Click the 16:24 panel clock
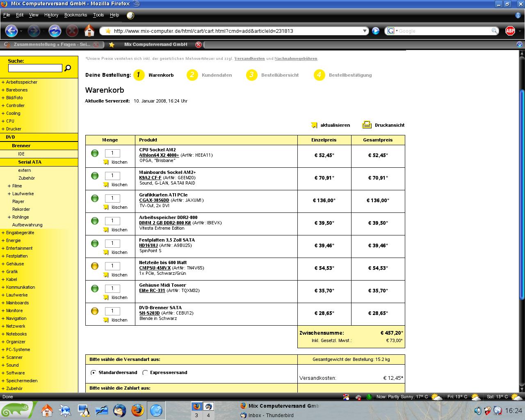Image resolution: width=525 pixels, height=420 pixels. pos(514,410)
